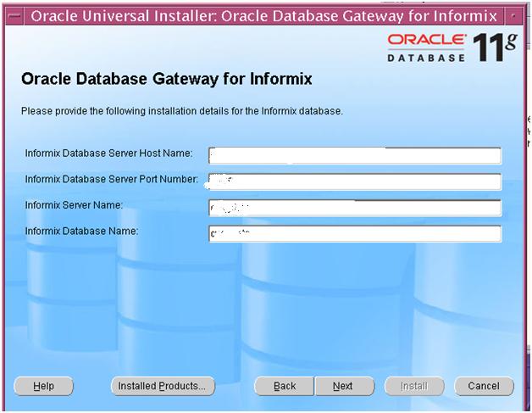This screenshot has height=413, width=532.
Task: Click the 'Please provide the following installation details' text
Action: 182,111
